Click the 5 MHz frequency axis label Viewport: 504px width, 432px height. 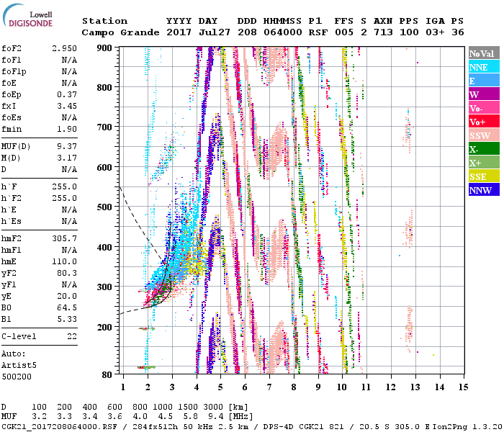220,387
